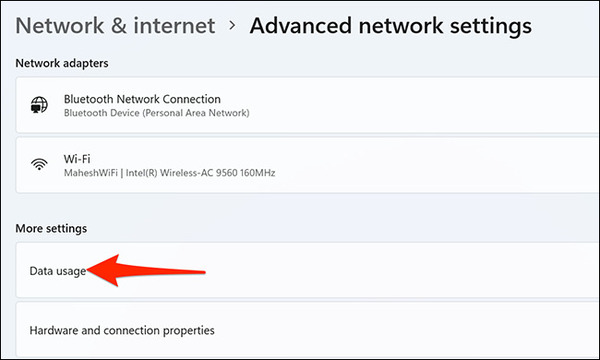Expand the Bluetooth Network Connection adapter

[307, 105]
